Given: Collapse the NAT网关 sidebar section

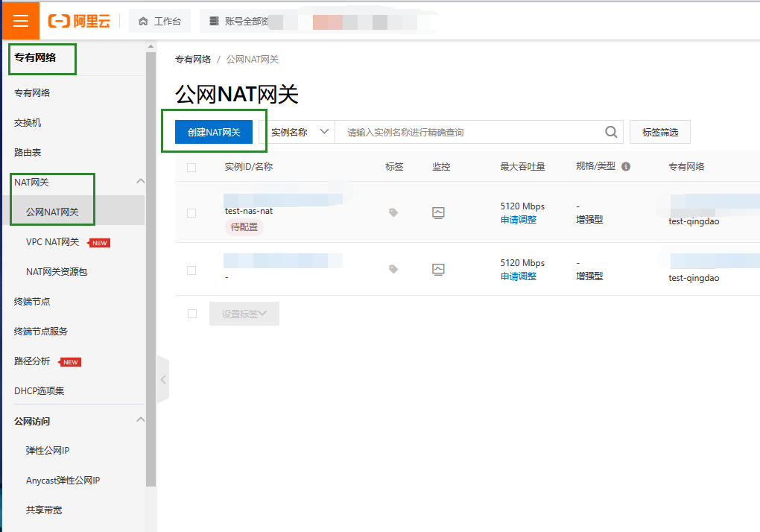Looking at the screenshot, I should click(140, 182).
